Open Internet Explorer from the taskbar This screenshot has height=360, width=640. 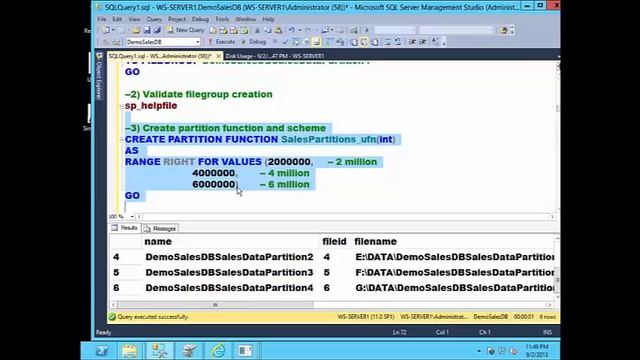pyautogui.click(x=218, y=351)
